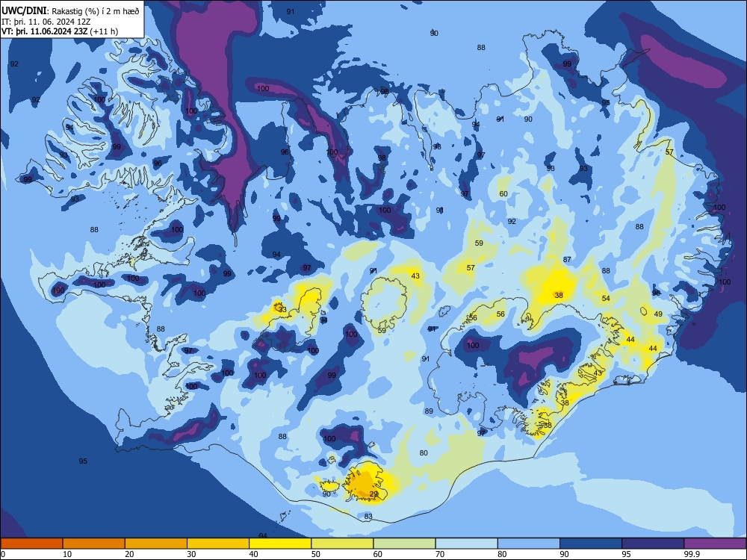Click the 'UWC/DINI' title text
The width and height of the screenshot is (747, 560).
point(24,11)
